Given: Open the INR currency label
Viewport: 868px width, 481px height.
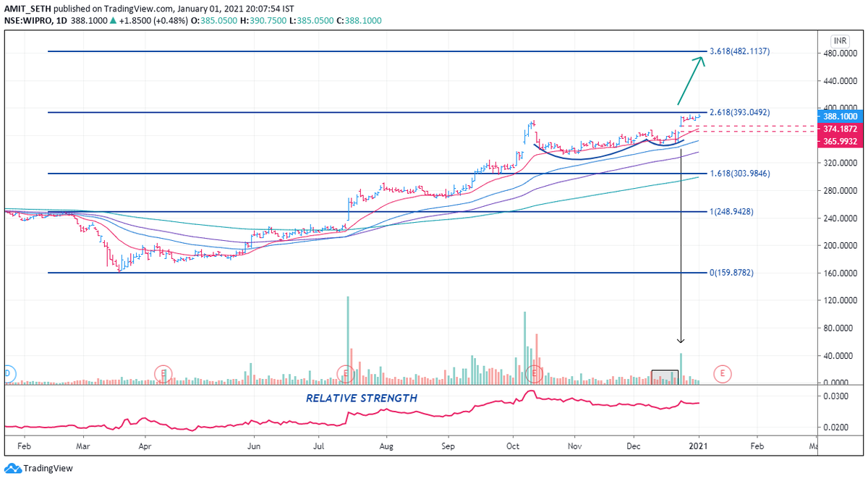Looking at the screenshot, I should (x=840, y=41).
